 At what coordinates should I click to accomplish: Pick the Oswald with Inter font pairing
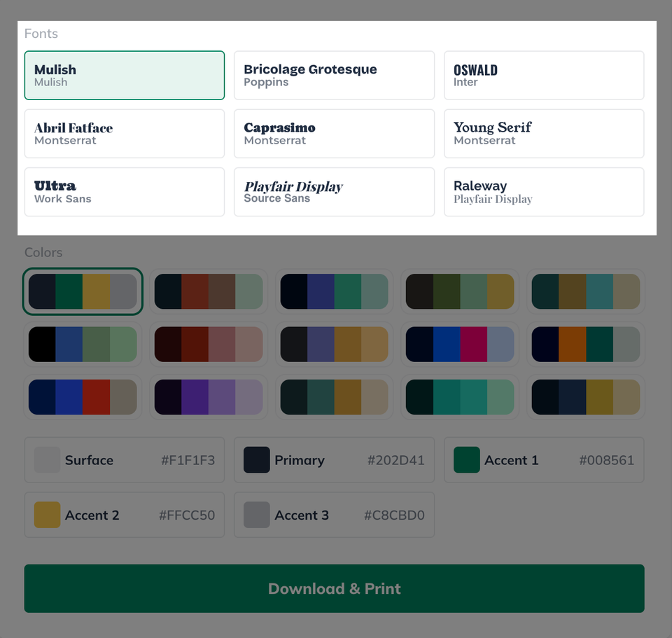pyautogui.click(x=544, y=76)
